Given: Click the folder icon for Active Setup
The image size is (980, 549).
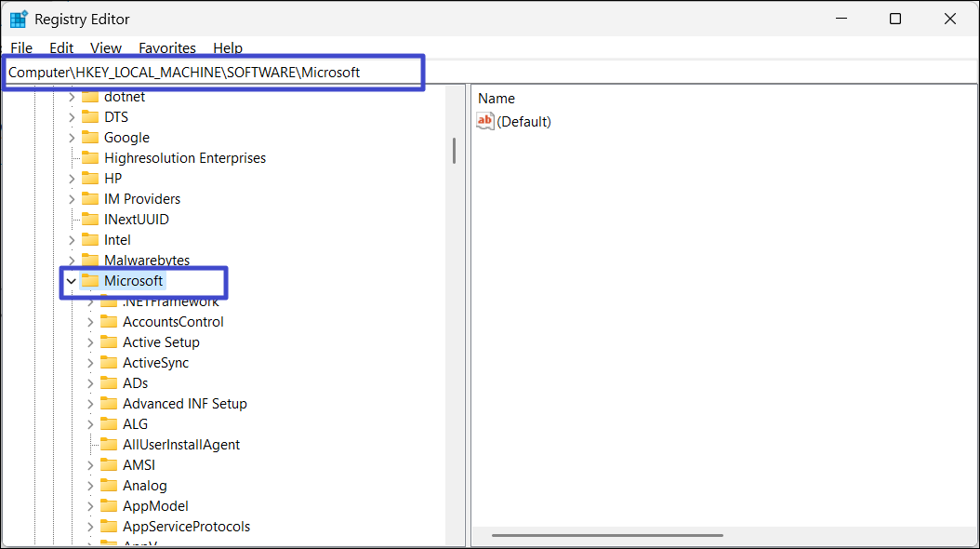Looking at the screenshot, I should pos(109,342).
